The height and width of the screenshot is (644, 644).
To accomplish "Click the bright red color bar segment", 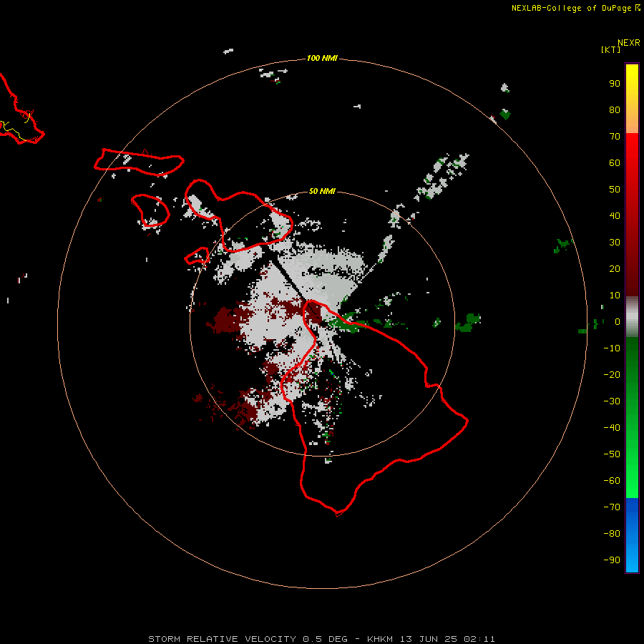I will [x=632, y=215].
